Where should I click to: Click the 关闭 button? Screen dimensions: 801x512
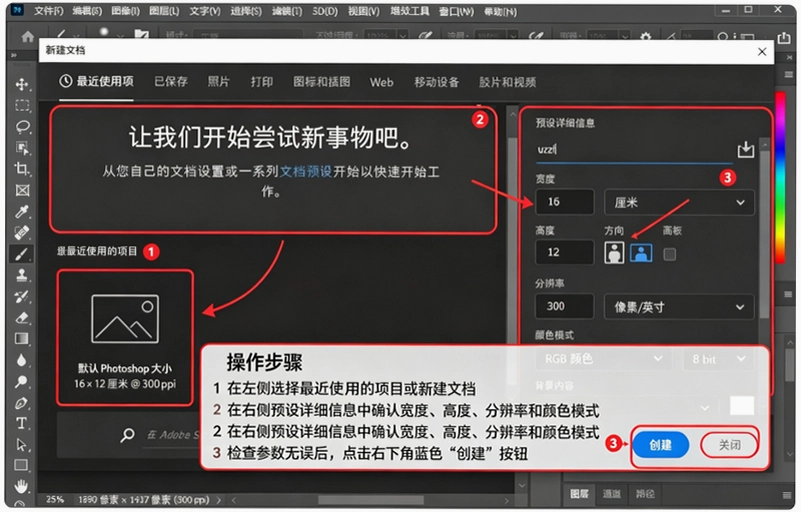(x=729, y=445)
